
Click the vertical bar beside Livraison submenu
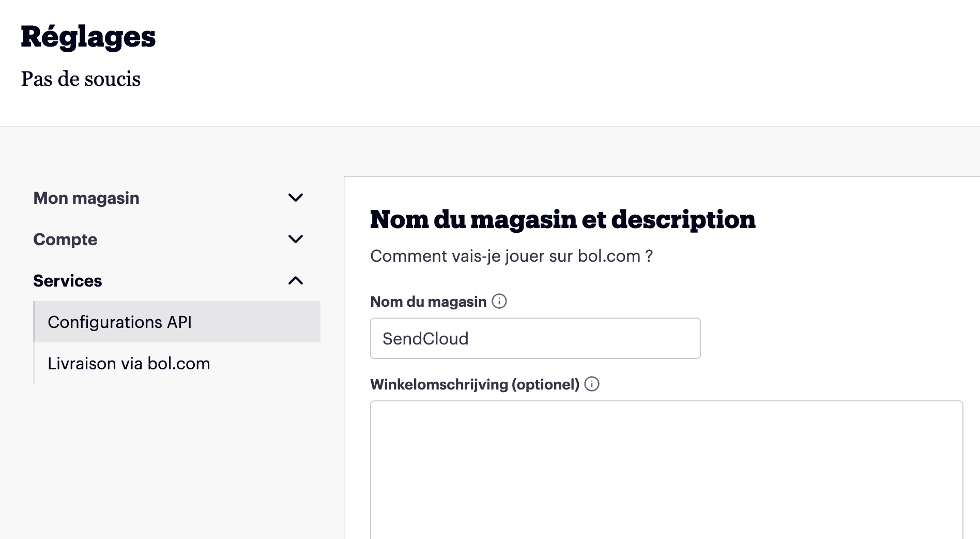tap(34, 363)
